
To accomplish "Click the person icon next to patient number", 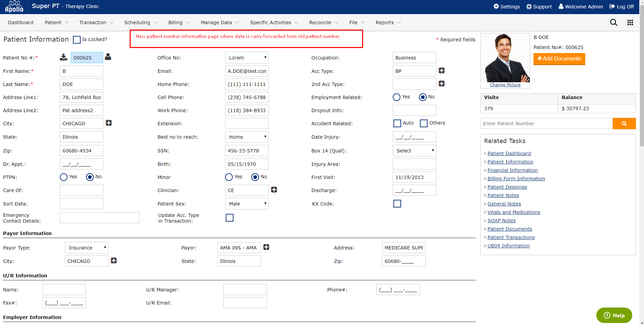I will click(x=108, y=57).
